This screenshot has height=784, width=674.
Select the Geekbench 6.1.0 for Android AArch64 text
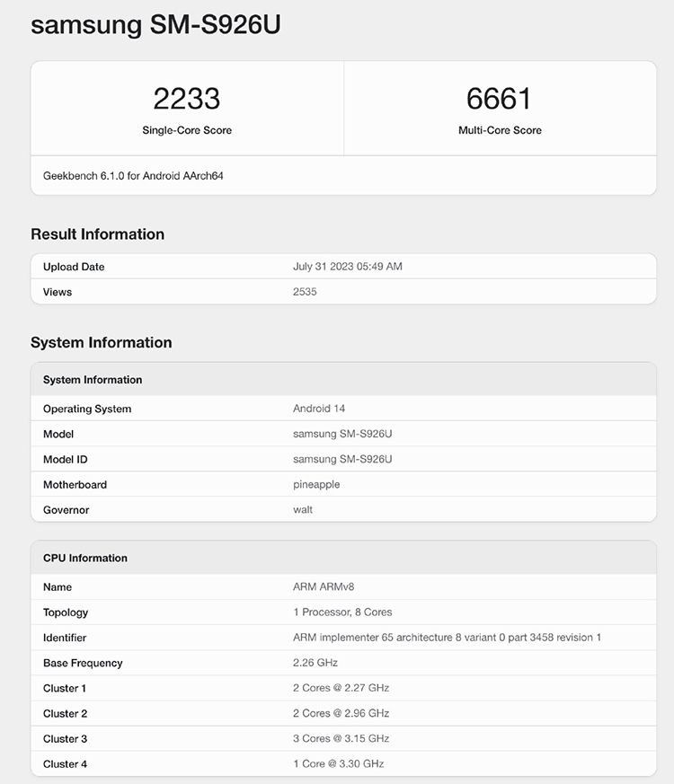coord(133,175)
